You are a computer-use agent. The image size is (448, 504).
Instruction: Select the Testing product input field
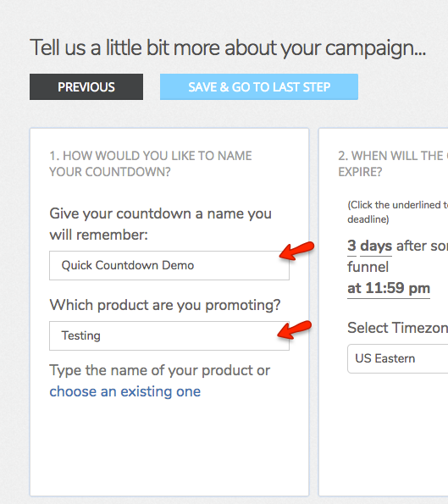[169, 335]
